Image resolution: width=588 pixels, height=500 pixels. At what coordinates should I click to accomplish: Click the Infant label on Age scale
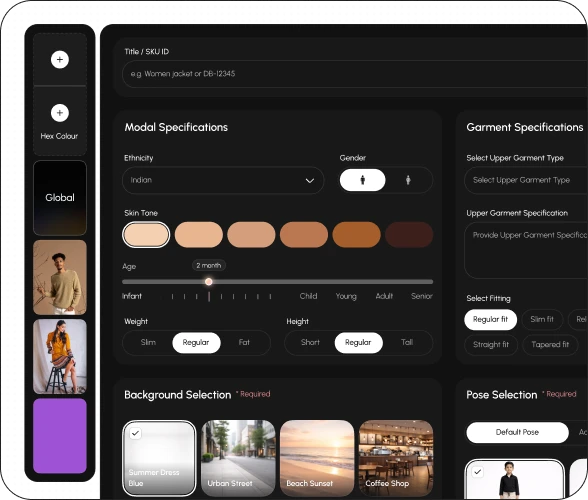[132, 296]
